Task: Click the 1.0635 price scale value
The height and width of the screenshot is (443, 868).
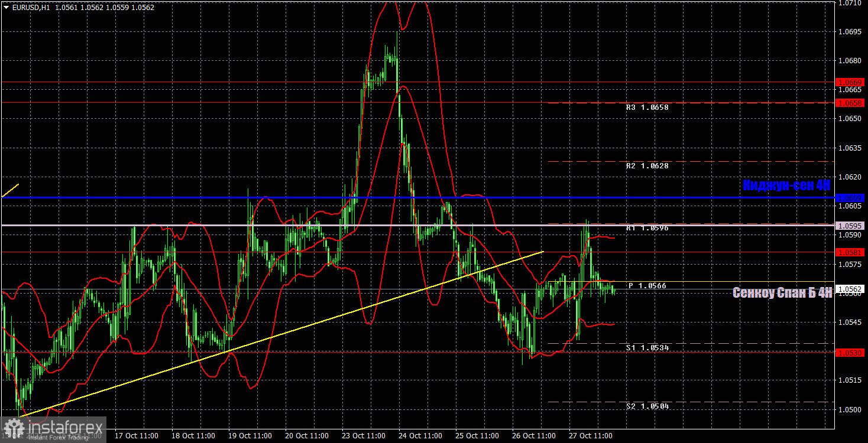Action: 851,148
